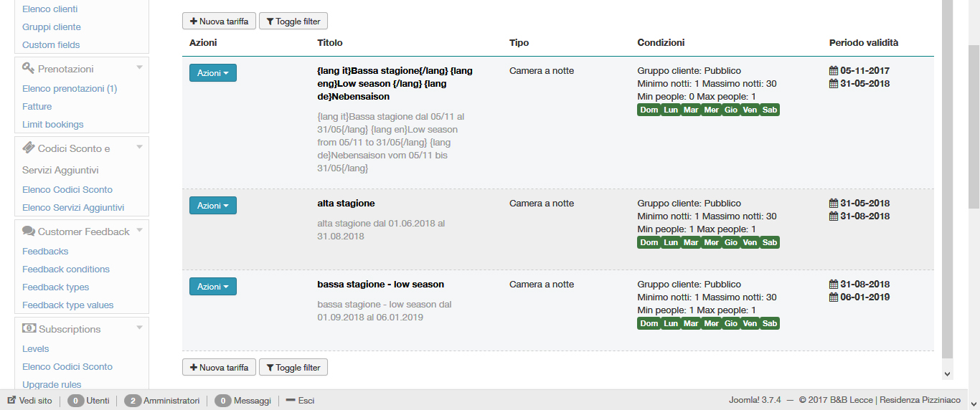
Task: Click calendar icon next to 31-08-2018 end date
Action: click(834, 216)
